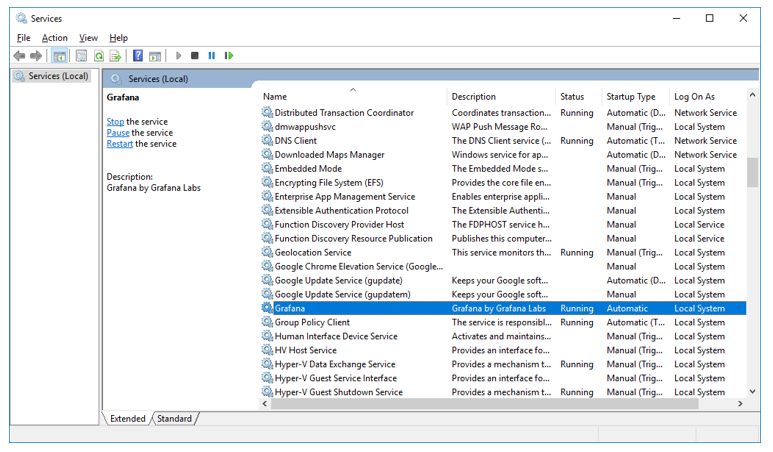Sort by the Name column header

(x=352, y=97)
